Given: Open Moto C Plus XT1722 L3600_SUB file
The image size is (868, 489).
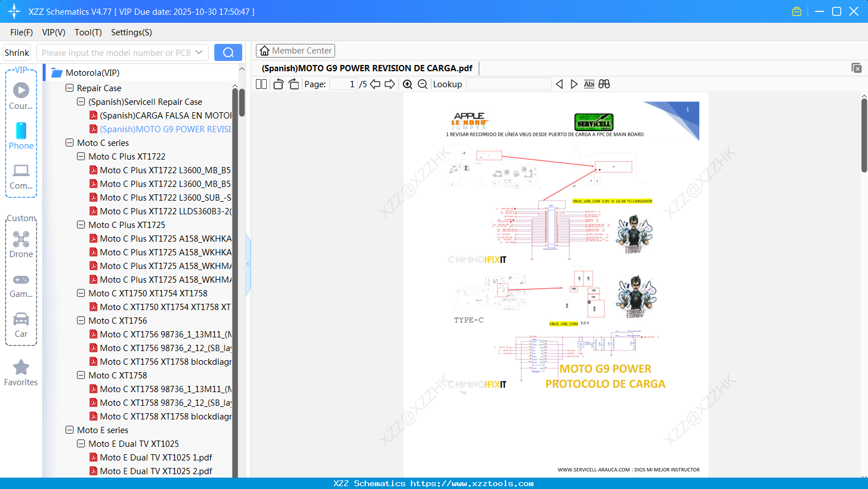Looking at the screenshot, I should [161, 198].
